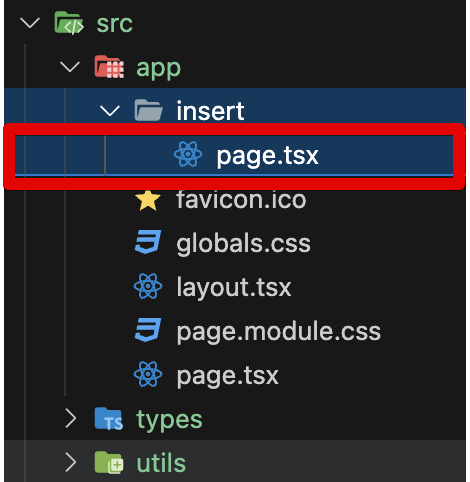Click the React icon beside layout.tsx
470x482 pixels.
148,286
